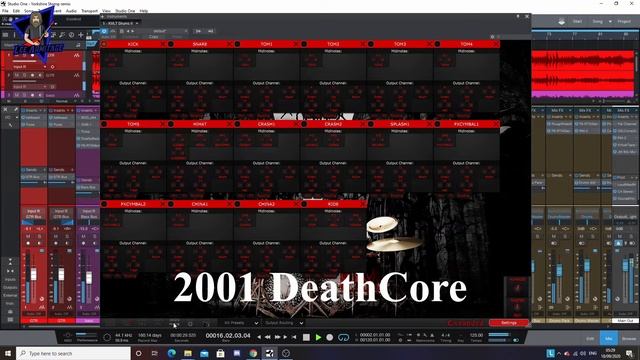
Task: Toggle the SNARE pad enable circle
Action: (x=171, y=44)
